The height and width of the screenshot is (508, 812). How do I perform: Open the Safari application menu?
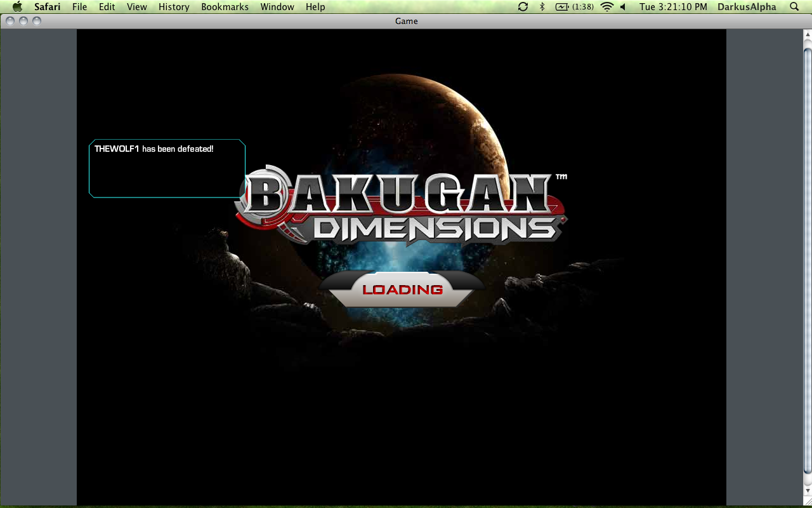pos(48,7)
